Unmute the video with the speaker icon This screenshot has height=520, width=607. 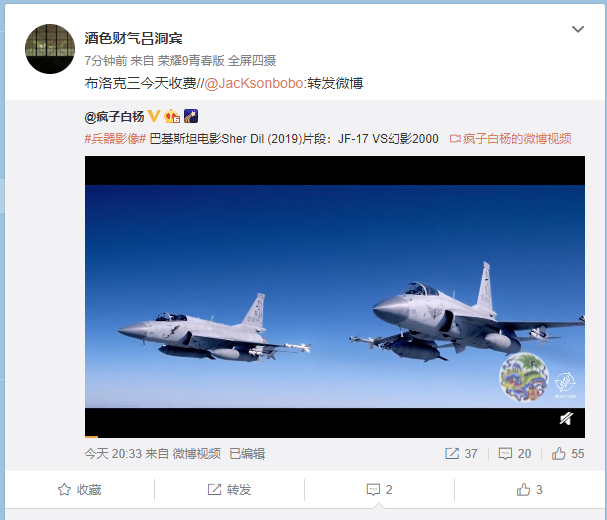click(x=566, y=419)
